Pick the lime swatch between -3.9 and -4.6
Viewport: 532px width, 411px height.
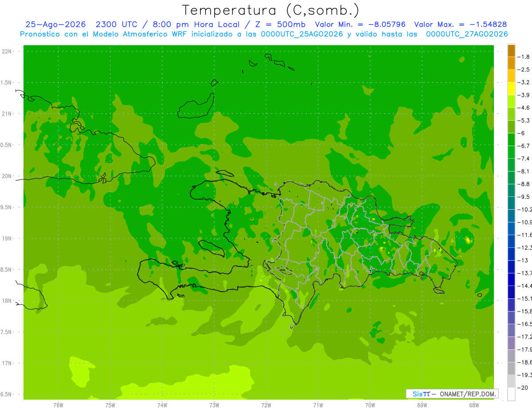pyautogui.click(x=511, y=102)
